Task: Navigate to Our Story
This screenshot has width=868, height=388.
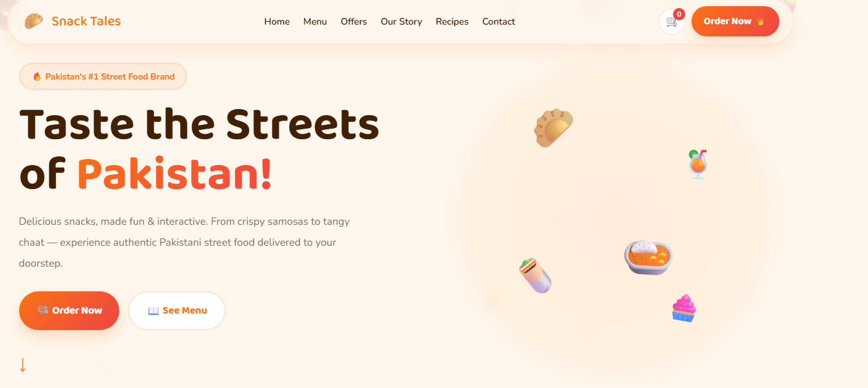Action: (401, 22)
